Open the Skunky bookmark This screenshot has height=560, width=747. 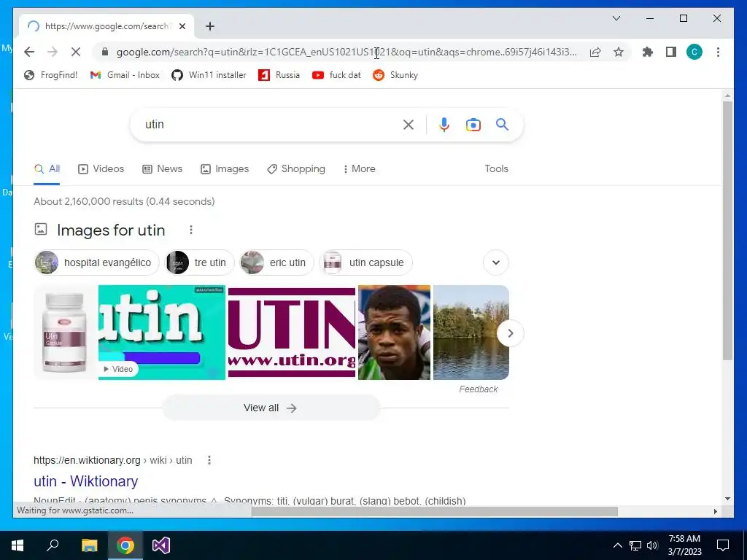click(395, 75)
